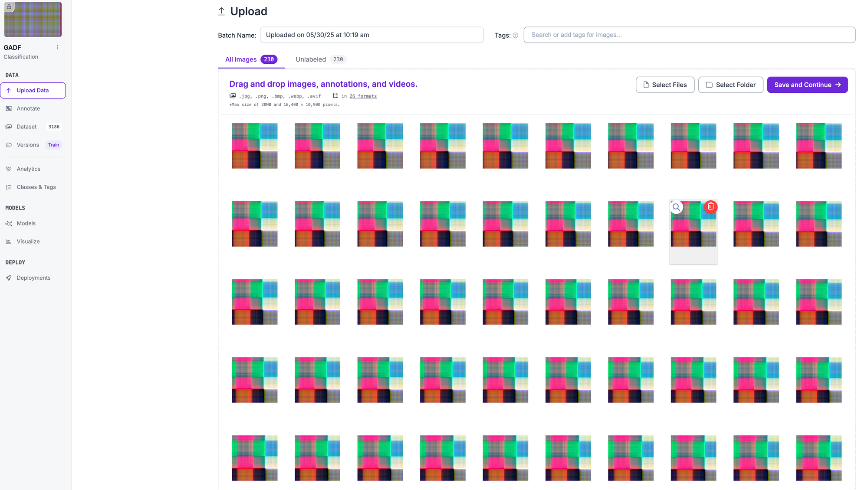868x490 pixels.
Task: Go to Versions in sidebar
Action: pyautogui.click(x=28, y=145)
